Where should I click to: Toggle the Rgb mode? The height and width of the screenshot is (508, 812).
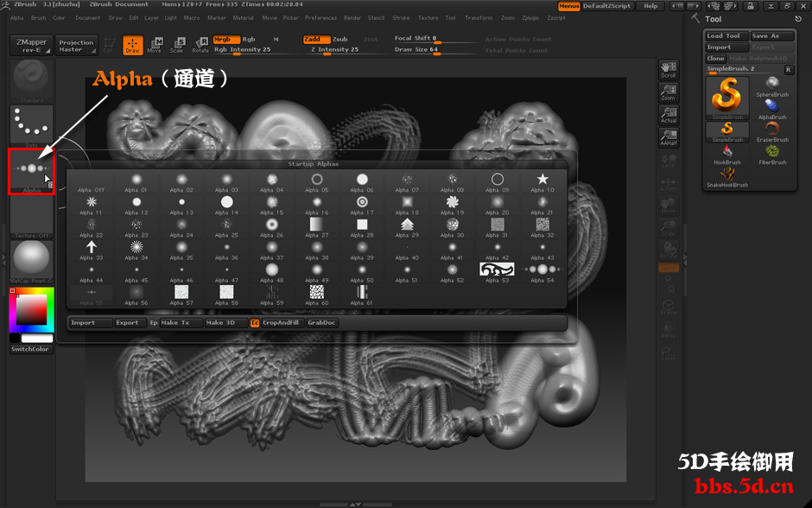point(249,40)
